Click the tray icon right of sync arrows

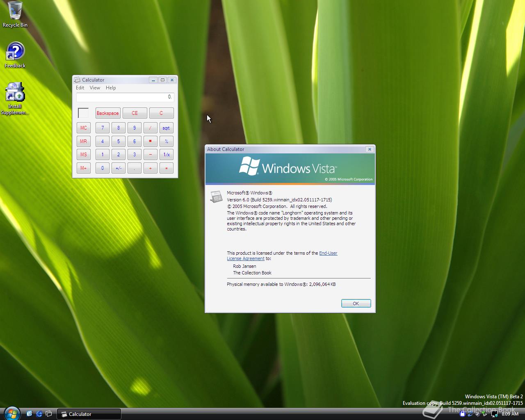click(478, 414)
